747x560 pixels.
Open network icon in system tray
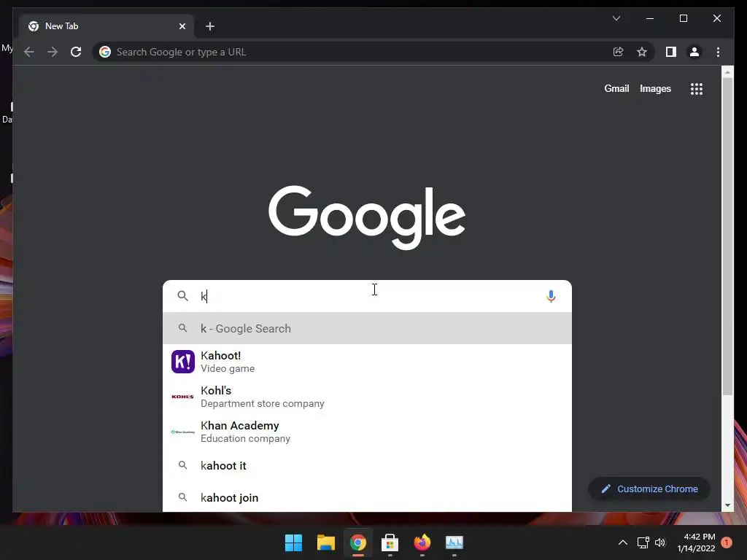(x=643, y=542)
